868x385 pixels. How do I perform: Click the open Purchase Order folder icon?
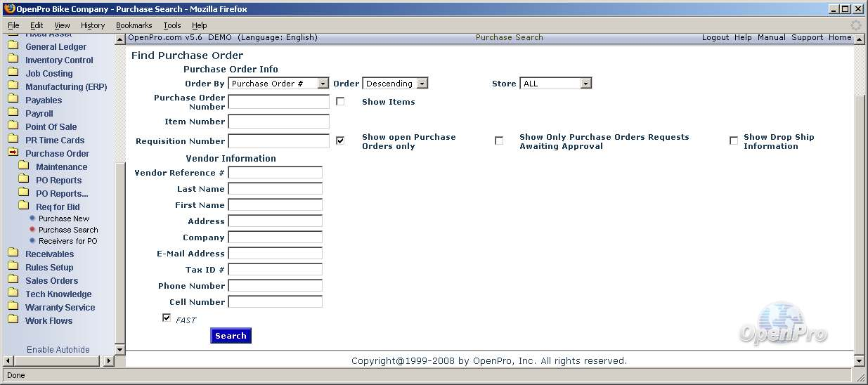pos(13,153)
